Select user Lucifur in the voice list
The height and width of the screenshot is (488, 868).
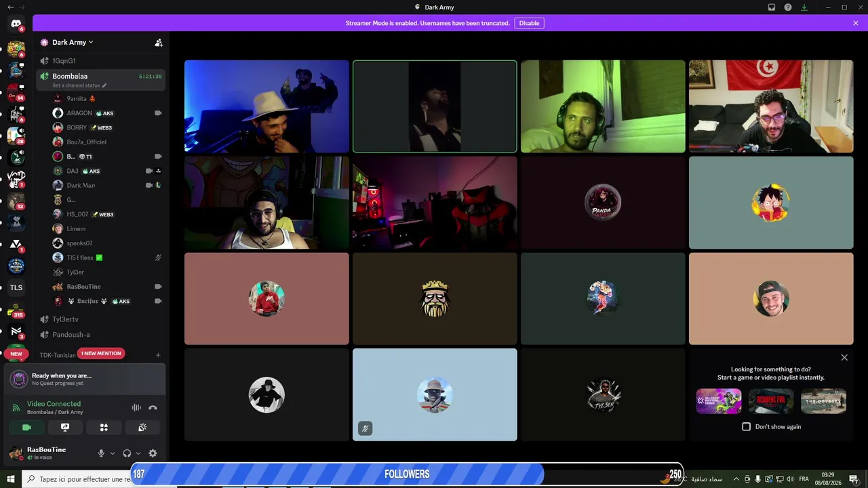point(108,301)
